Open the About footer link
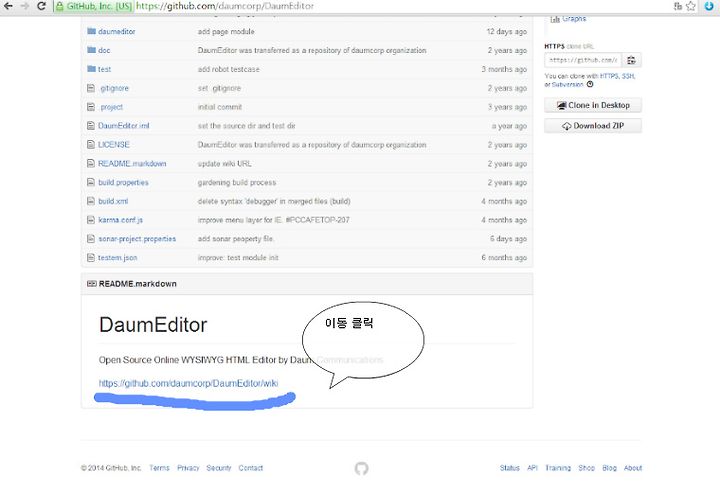 pos(633,468)
